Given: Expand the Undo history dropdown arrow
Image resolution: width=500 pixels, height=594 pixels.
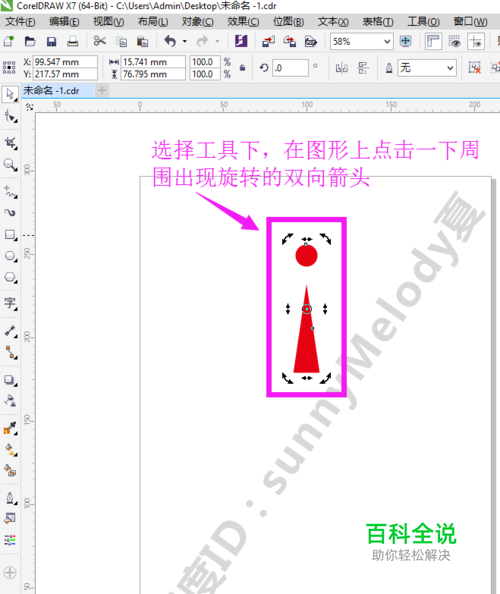Looking at the screenshot, I should (x=185, y=41).
